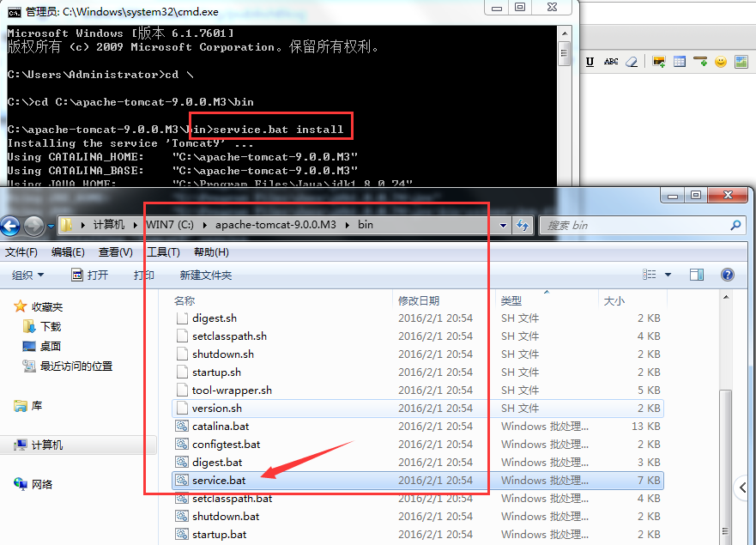The height and width of the screenshot is (545, 756).
Task: Click the address bar refresh button
Action: (x=523, y=225)
